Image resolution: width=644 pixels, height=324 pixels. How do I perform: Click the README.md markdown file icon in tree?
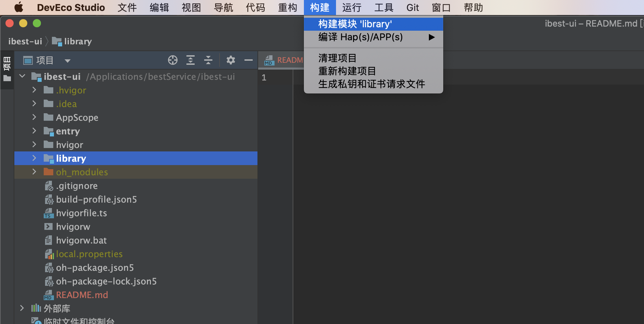coord(49,295)
